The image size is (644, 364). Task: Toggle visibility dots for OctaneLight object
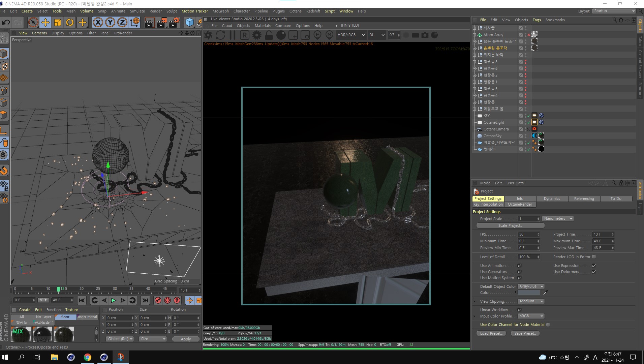coord(525,122)
